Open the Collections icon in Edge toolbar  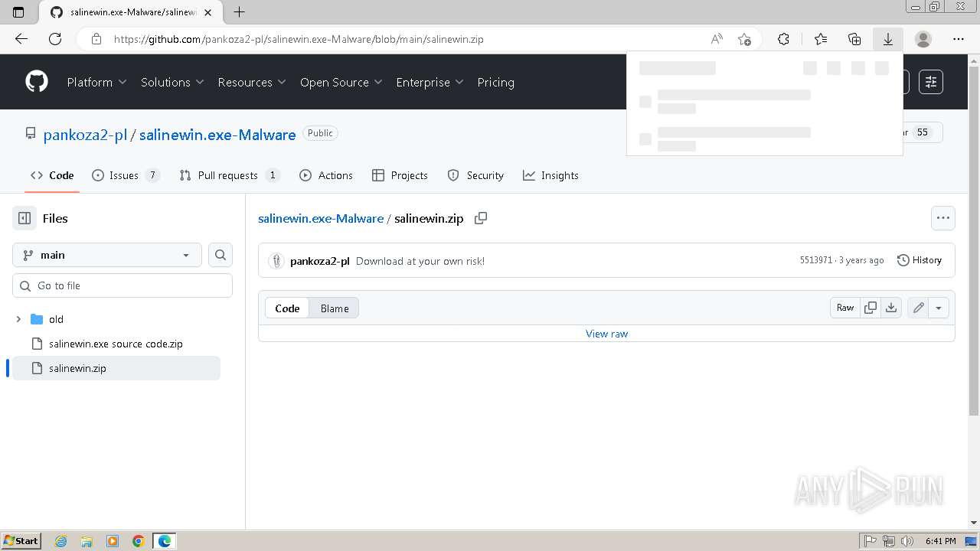coord(854,39)
